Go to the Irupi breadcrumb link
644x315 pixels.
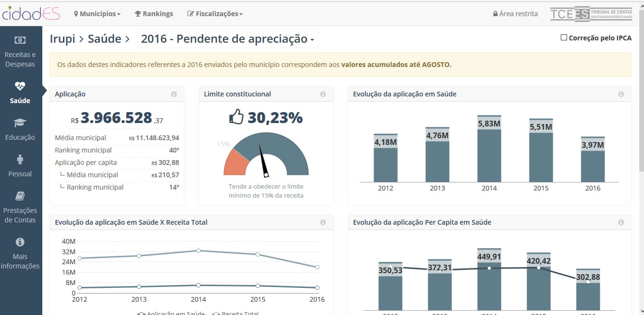click(x=62, y=38)
